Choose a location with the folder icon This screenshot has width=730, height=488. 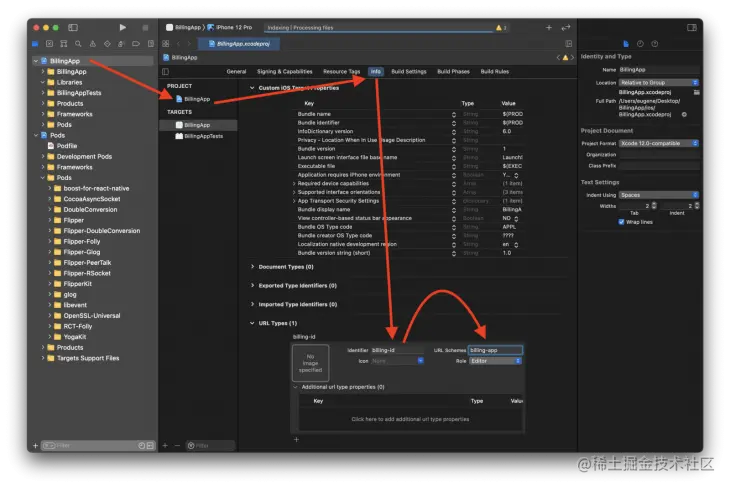pos(696,92)
